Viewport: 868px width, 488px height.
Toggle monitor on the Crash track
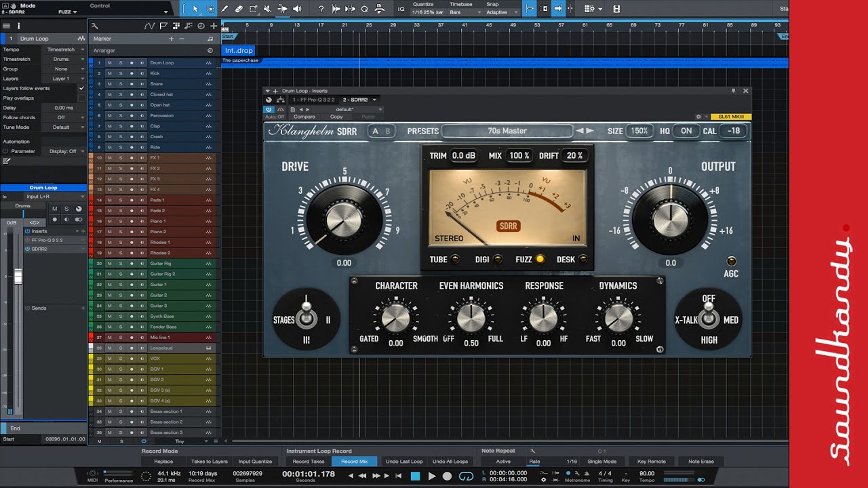click(142, 137)
